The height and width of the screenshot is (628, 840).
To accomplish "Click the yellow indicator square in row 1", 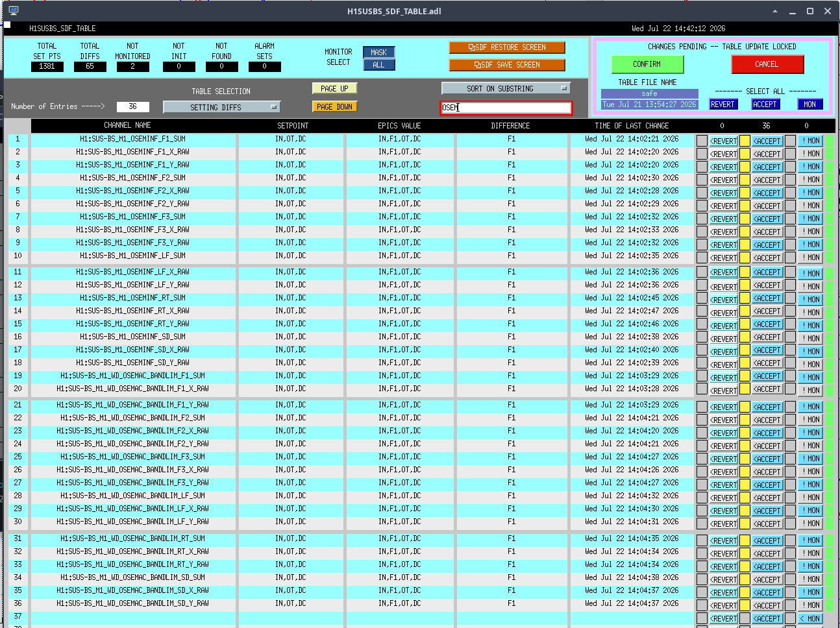I will point(745,141).
